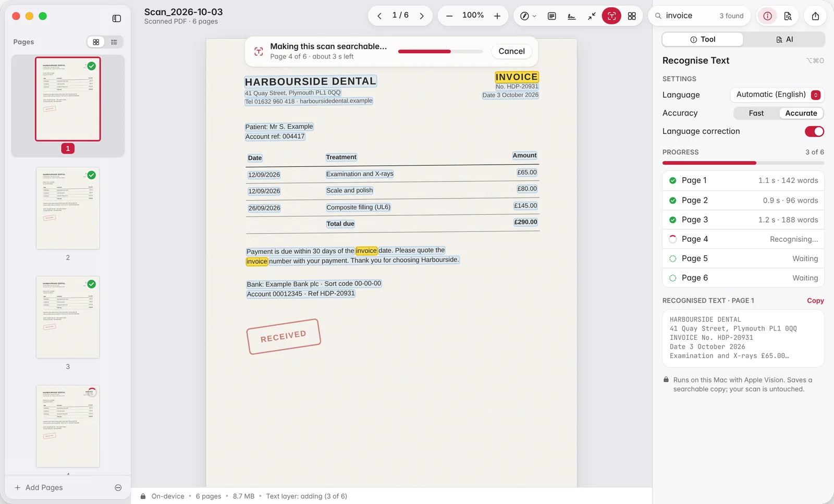This screenshot has height=504, width=834.
Task: Select Page 6 Waiting row
Action: (743, 278)
